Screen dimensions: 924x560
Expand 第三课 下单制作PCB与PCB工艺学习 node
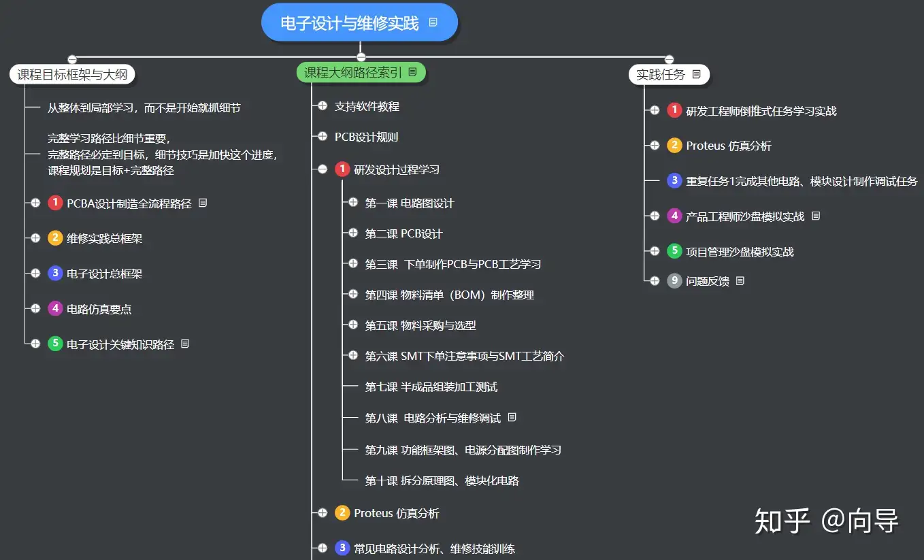pyautogui.click(x=353, y=263)
